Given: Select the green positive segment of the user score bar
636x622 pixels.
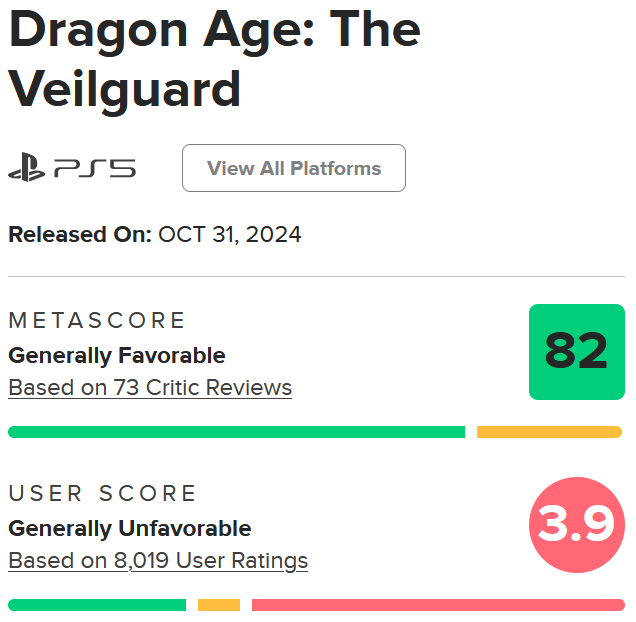Looking at the screenshot, I should 97,605.
